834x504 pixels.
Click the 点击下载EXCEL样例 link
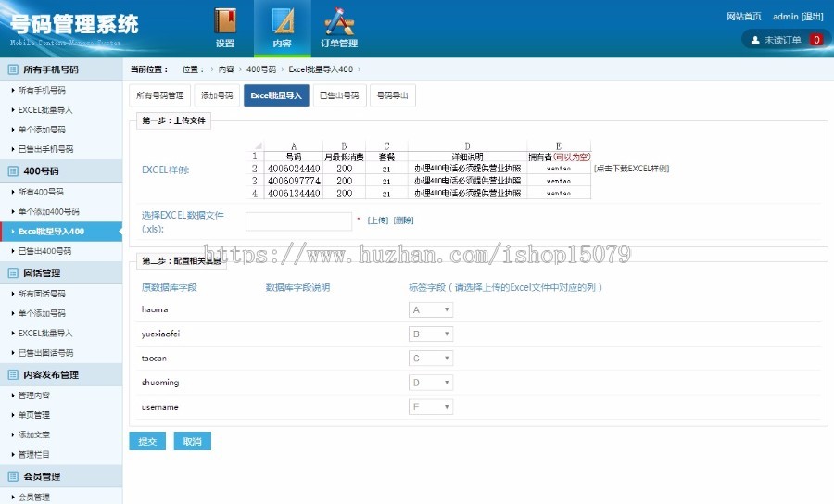(x=631, y=169)
